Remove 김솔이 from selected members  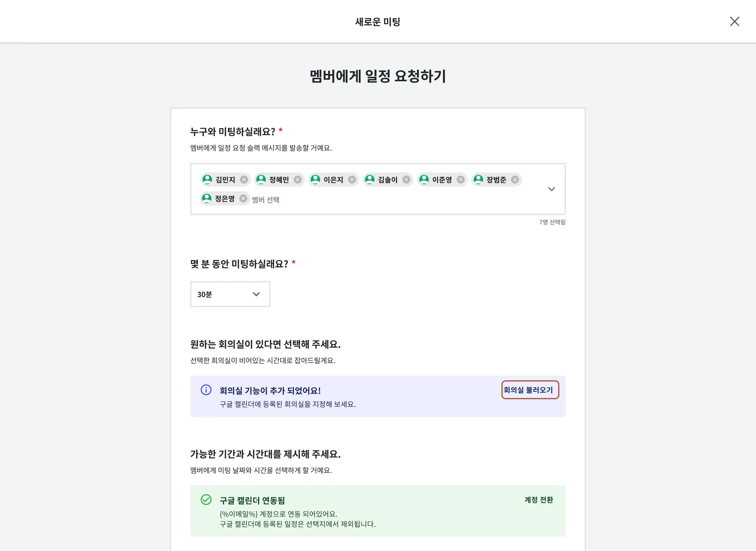click(x=406, y=180)
